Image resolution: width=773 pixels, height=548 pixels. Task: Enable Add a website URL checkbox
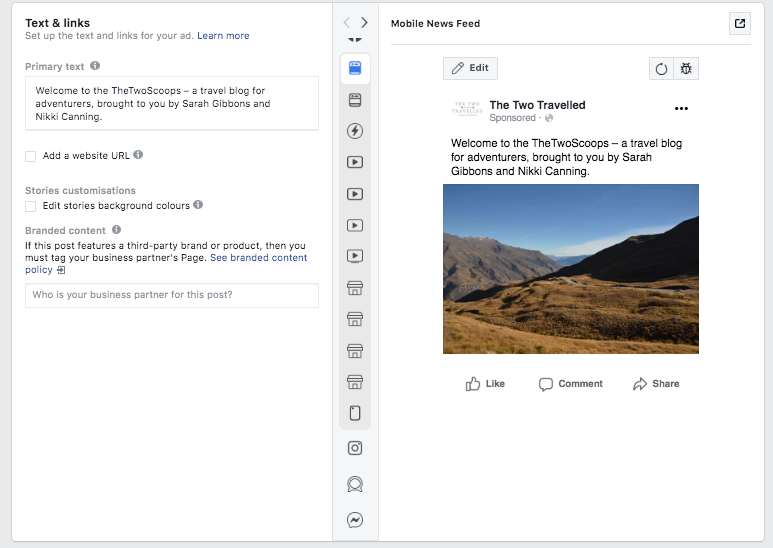(31, 156)
